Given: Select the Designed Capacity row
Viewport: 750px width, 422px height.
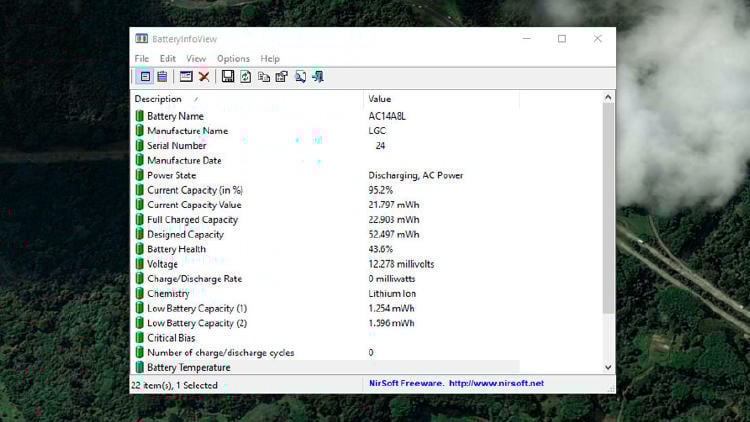Looking at the screenshot, I should tap(325, 234).
